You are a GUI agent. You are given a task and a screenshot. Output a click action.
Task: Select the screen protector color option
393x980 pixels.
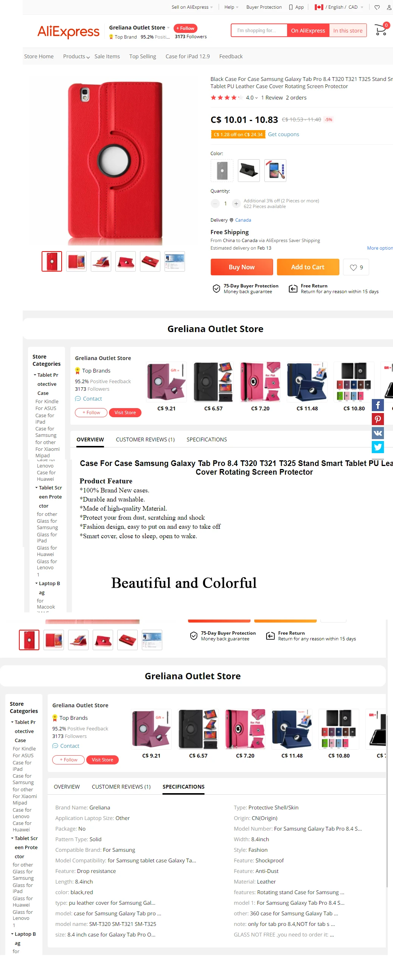275,171
